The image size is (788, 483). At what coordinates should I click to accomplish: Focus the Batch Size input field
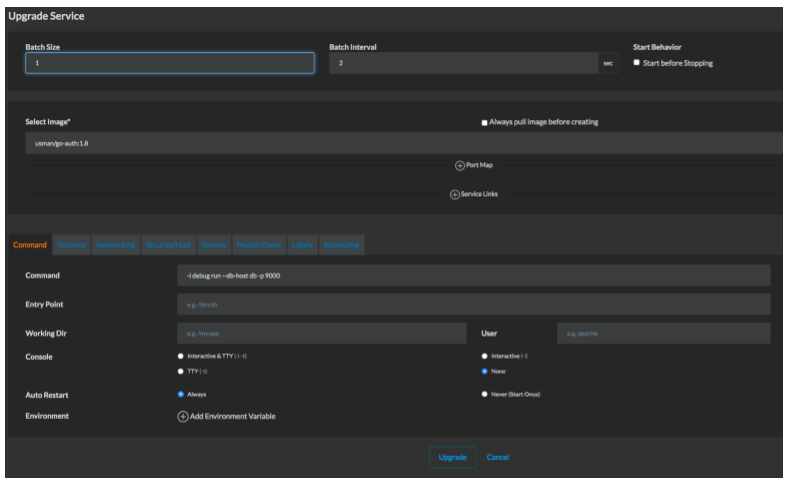pos(170,63)
